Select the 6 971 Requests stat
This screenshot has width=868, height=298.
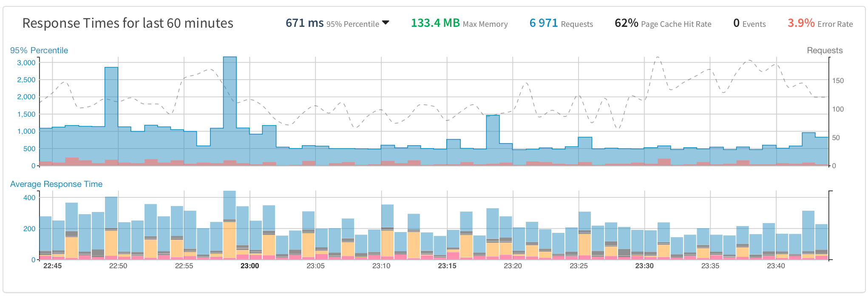pos(561,23)
